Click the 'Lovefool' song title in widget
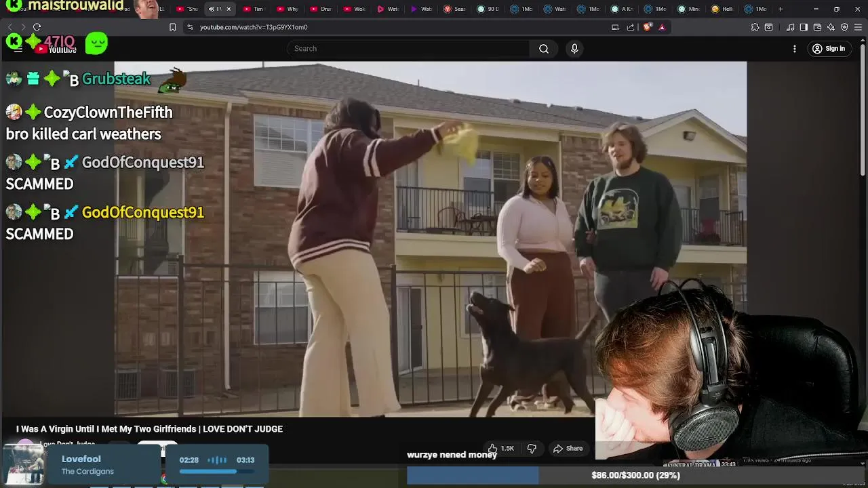Viewport: 868px width, 488px height. (81, 459)
